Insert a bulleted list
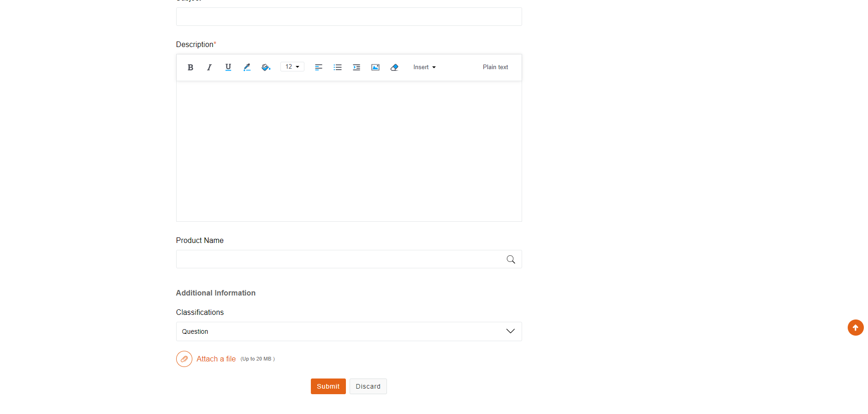Image resolution: width=868 pixels, height=414 pixels. [338, 67]
